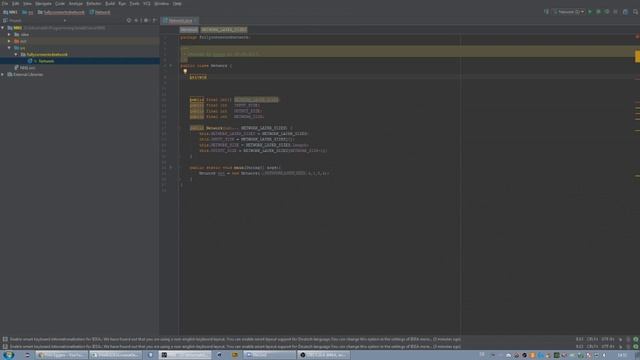This screenshot has height=360, width=640.
Task: Collapse the fullyconnectednetwork package
Action: point(16,55)
